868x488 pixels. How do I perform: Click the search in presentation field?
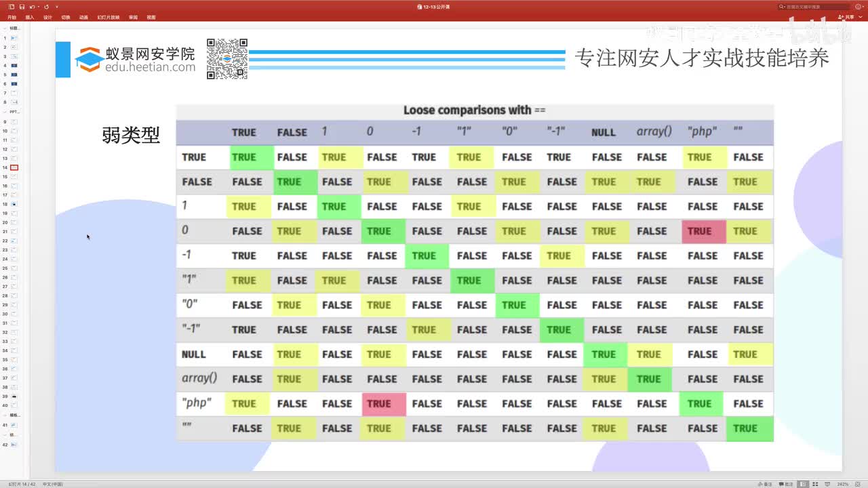pos(814,7)
